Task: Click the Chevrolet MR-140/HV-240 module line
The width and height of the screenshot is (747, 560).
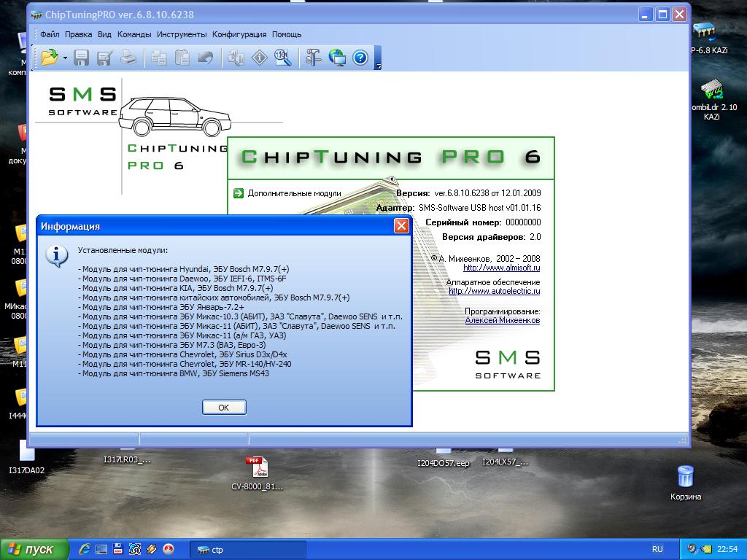Action: [185, 365]
